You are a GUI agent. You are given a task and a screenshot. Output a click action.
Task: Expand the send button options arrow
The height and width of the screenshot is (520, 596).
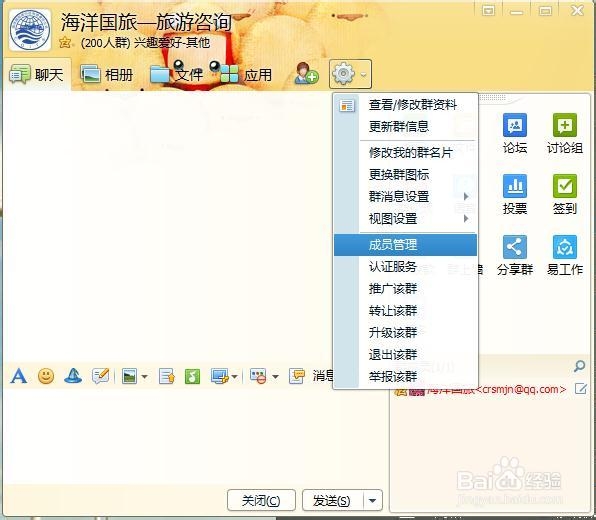point(373,501)
